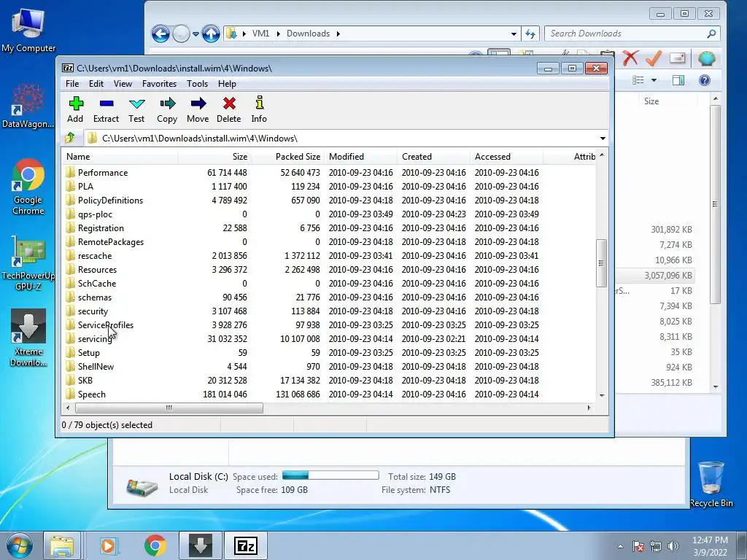Click the Explorer refresh button
Viewport: 747px width, 560px height.
[530, 34]
